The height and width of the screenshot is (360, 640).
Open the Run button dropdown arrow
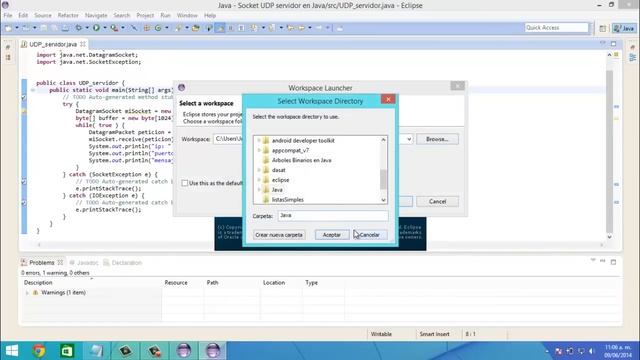[104, 28]
